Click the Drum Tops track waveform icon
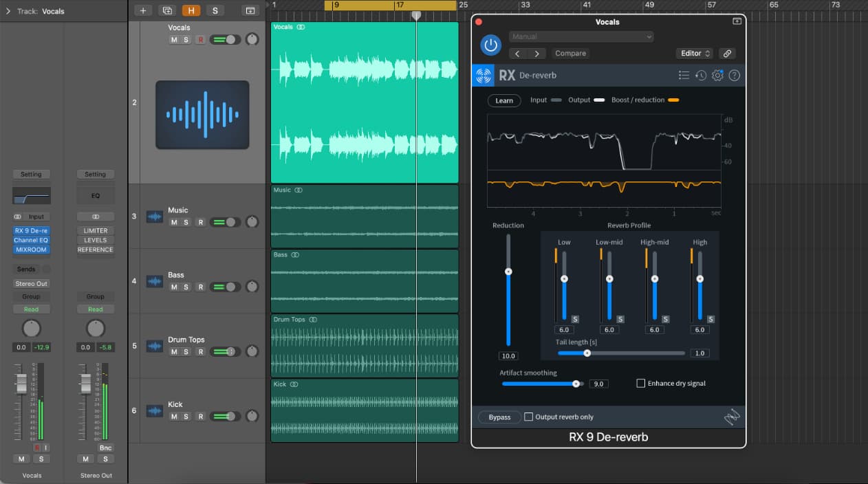 point(155,346)
